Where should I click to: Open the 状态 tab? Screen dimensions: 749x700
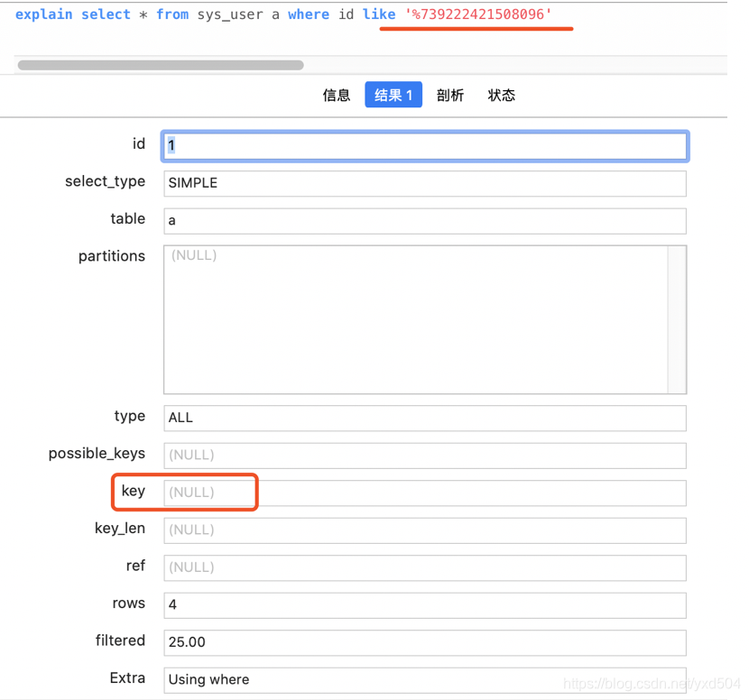501,95
